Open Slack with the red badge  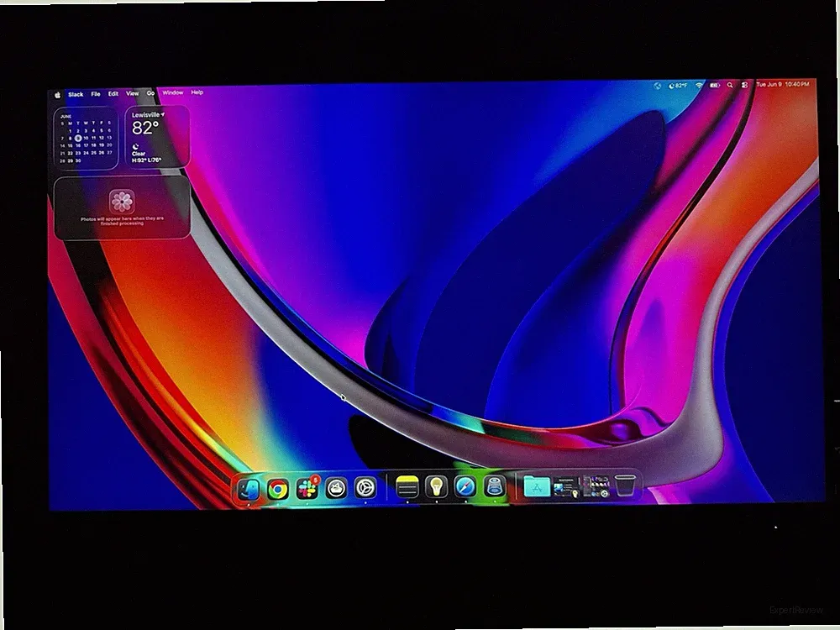[x=307, y=488]
